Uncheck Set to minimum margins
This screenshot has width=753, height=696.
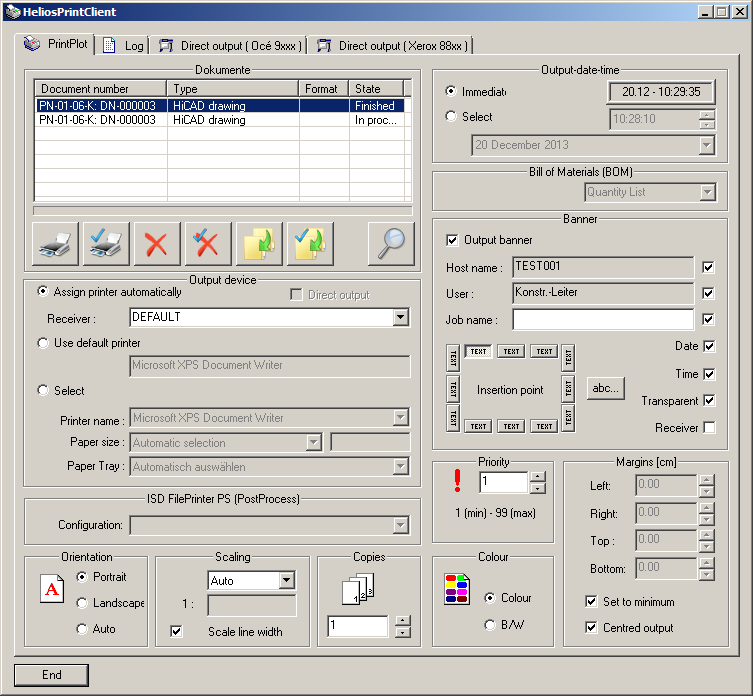click(591, 601)
